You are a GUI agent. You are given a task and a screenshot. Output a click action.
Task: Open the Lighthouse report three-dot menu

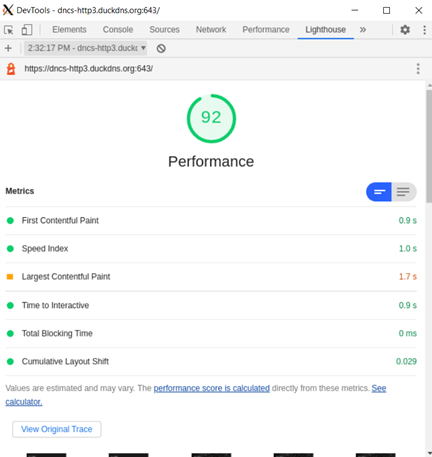tap(418, 69)
